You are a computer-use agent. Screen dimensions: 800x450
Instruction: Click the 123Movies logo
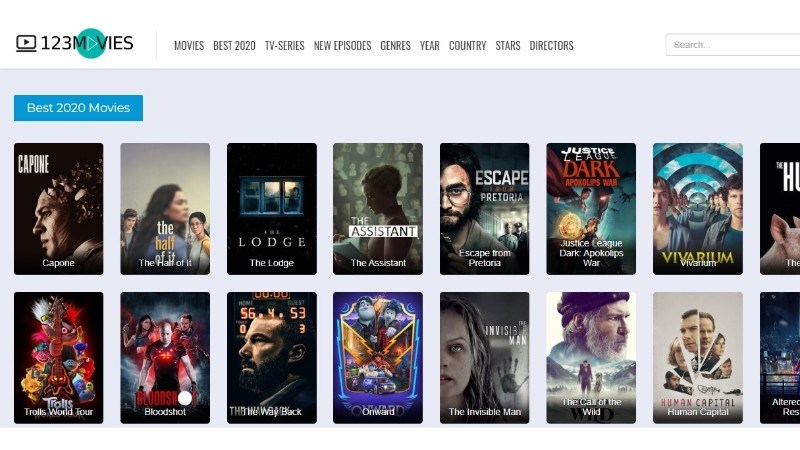pyautogui.click(x=74, y=43)
